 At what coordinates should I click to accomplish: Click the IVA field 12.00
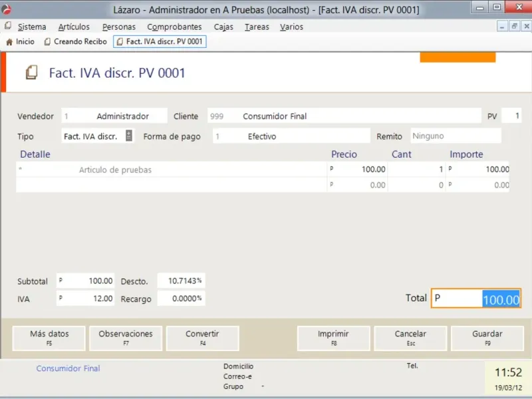pyautogui.click(x=85, y=298)
